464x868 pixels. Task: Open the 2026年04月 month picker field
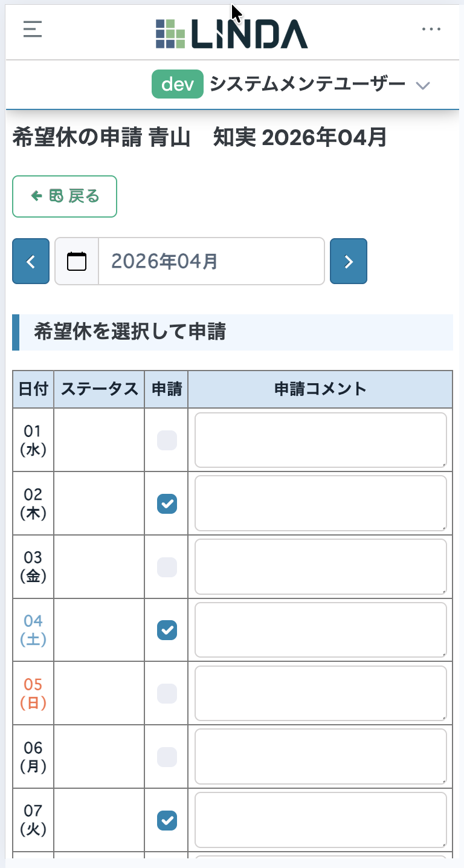point(211,261)
